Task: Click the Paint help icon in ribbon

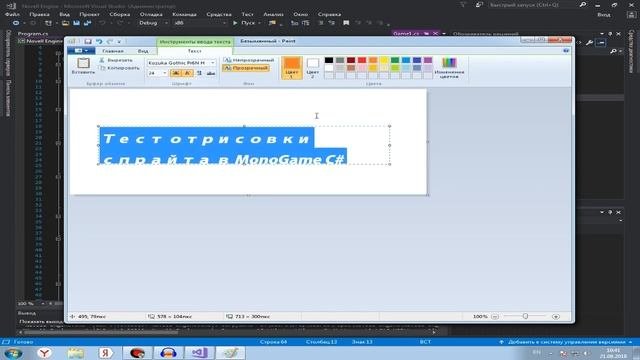Action: pyautogui.click(x=566, y=51)
